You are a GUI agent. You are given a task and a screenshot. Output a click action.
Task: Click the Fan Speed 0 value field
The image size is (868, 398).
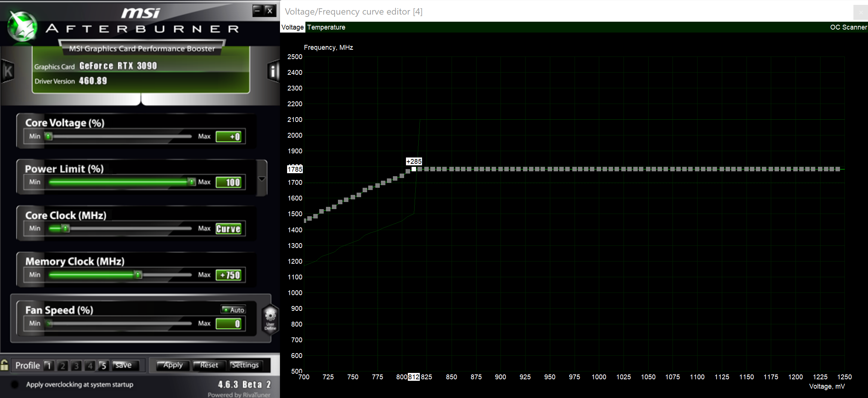click(x=229, y=324)
